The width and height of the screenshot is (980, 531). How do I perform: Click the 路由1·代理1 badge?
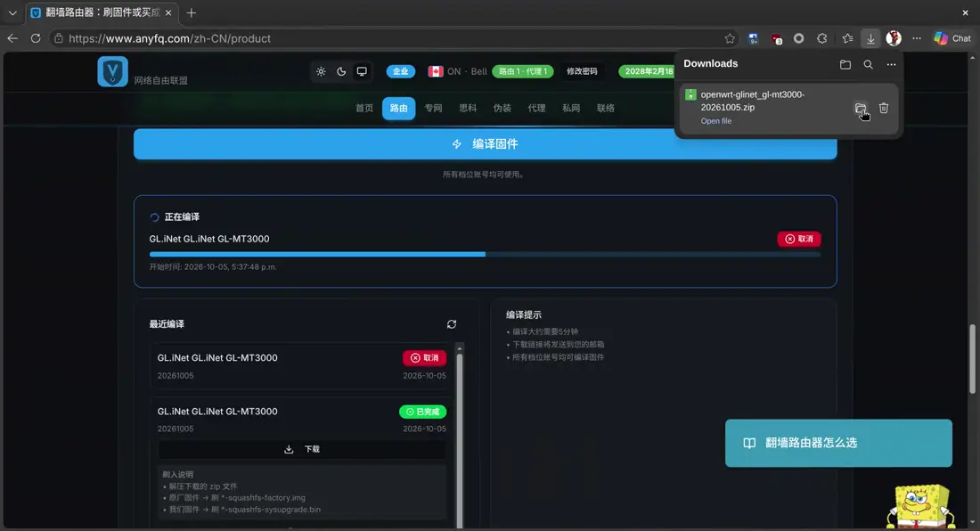(x=522, y=71)
